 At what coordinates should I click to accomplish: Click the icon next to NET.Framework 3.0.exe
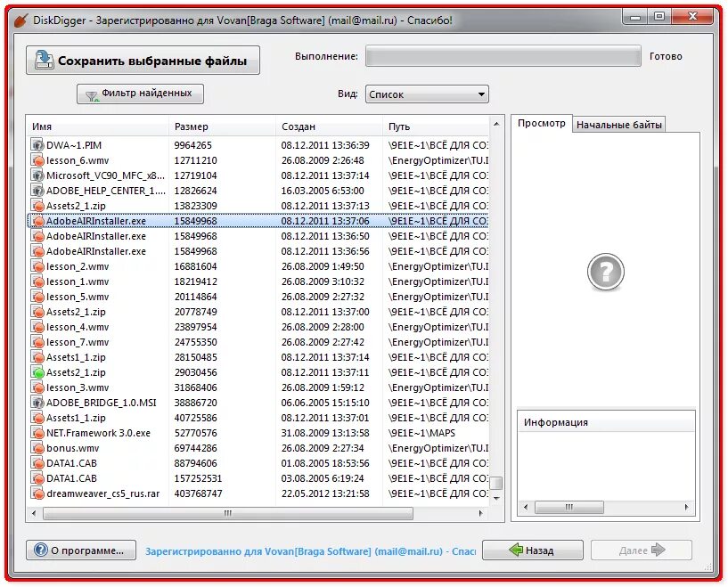click(x=37, y=433)
